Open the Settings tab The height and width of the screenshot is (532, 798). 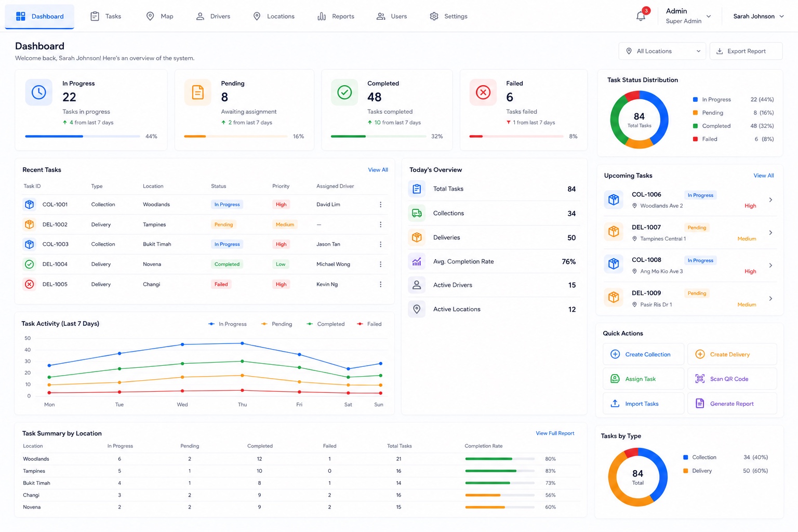[x=448, y=16]
